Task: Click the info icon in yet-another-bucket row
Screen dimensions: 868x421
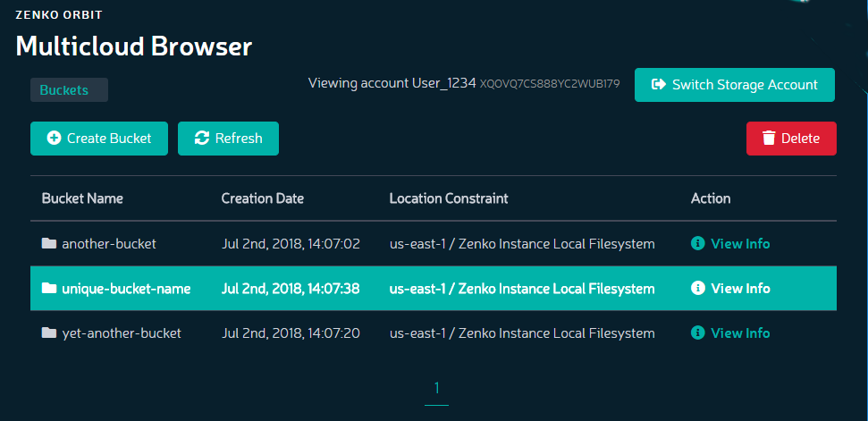Action: pyautogui.click(x=698, y=333)
